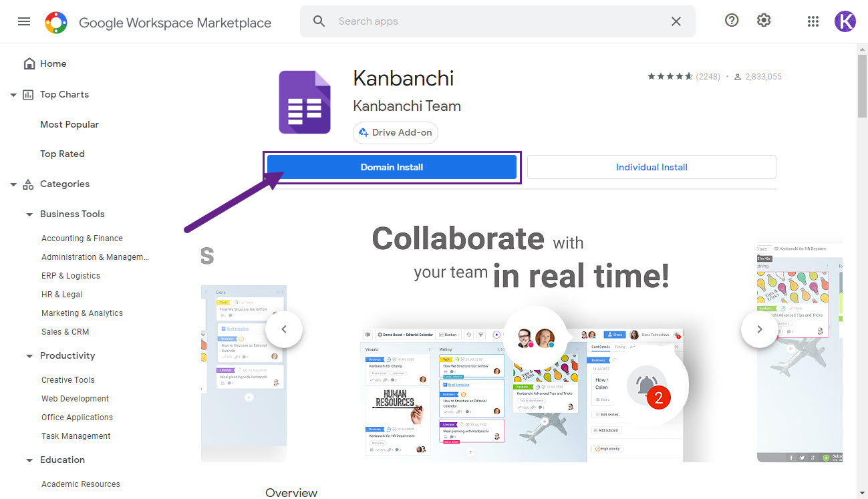Click the Kanbanchi Team developer name
This screenshot has height=499, width=868.
coord(407,106)
